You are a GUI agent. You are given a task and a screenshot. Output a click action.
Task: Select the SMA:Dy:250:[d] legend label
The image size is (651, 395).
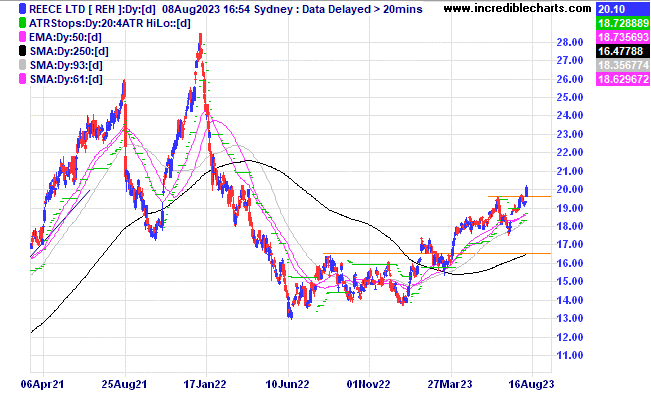69,52
